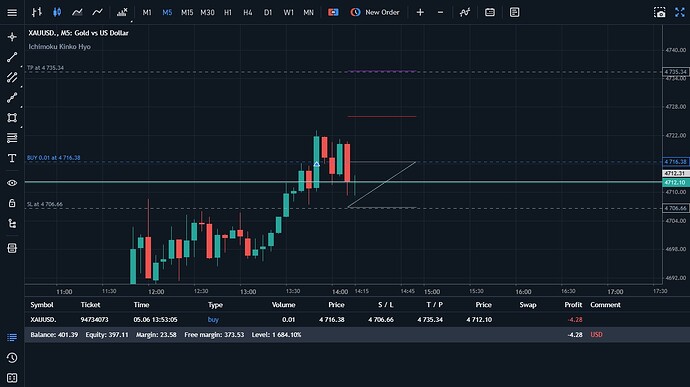Click the T/P value 4 735.34
The image size is (690, 387).
430,320
